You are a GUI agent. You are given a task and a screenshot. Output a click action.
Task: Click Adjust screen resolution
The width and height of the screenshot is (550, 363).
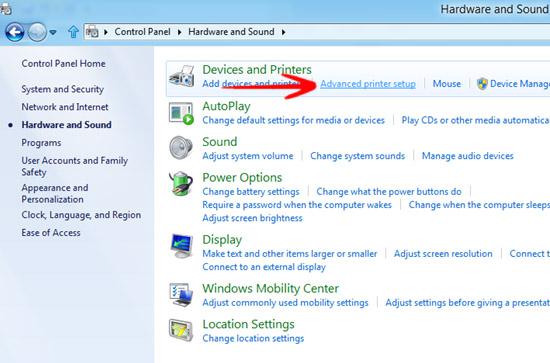(x=443, y=254)
